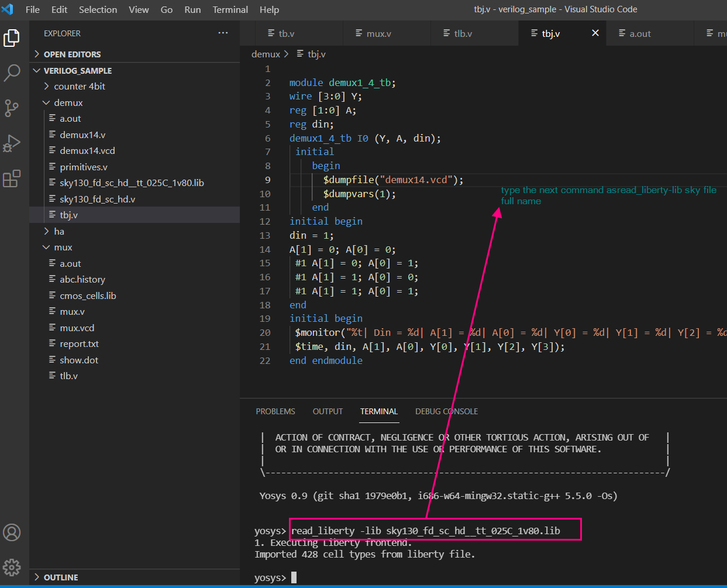Open abc.history file
The image size is (727, 588).
click(x=135, y=279)
